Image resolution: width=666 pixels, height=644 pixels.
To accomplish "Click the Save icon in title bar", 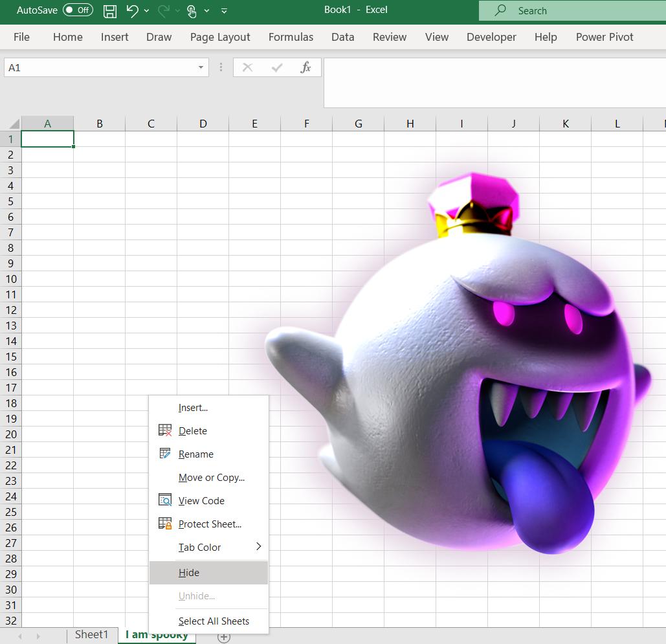I will pyautogui.click(x=110, y=10).
